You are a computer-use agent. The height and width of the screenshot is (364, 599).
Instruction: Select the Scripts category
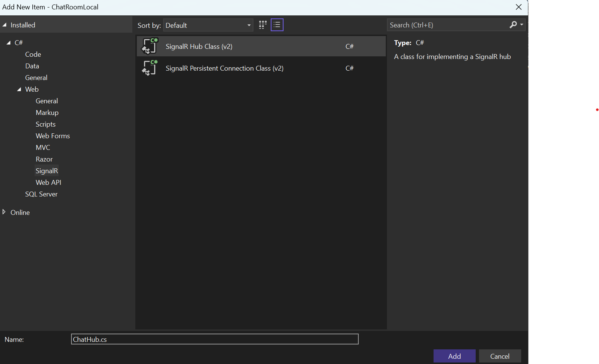click(45, 124)
